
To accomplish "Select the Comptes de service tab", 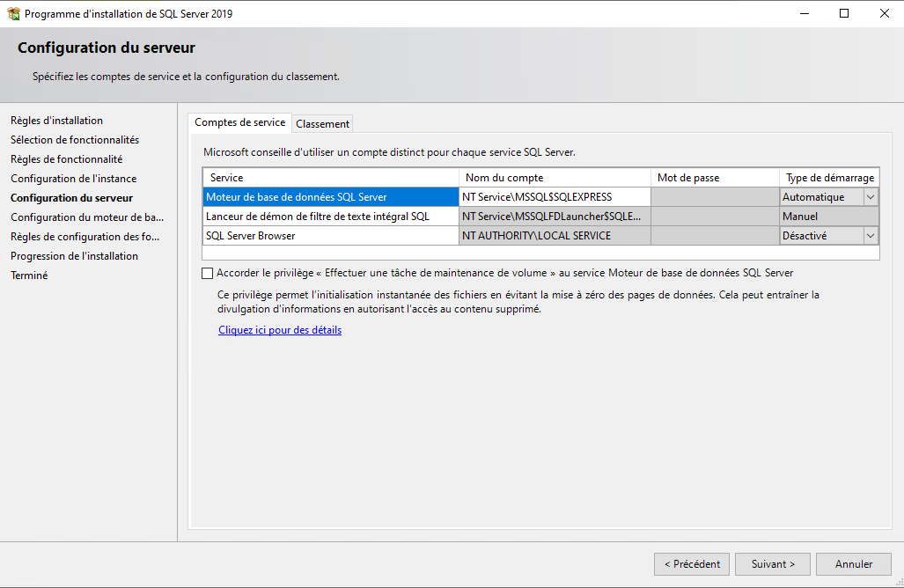I will point(239,123).
